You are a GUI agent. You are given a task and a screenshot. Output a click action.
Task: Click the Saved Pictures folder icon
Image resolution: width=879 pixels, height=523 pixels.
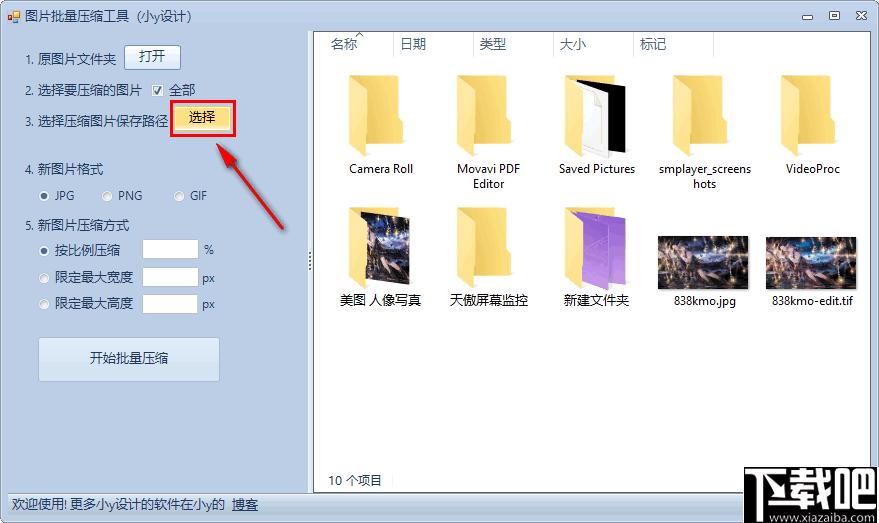(x=595, y=115)
